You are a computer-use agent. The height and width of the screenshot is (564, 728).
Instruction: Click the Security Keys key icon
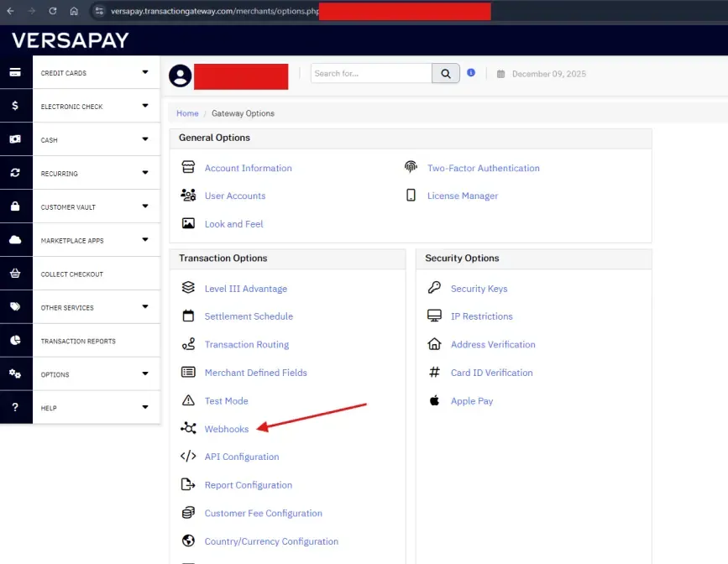(x=433, y=288)
